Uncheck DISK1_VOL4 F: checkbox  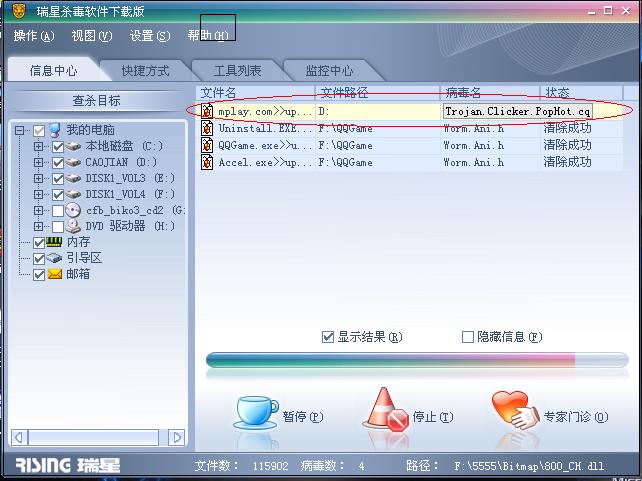(x=58, y=194)
